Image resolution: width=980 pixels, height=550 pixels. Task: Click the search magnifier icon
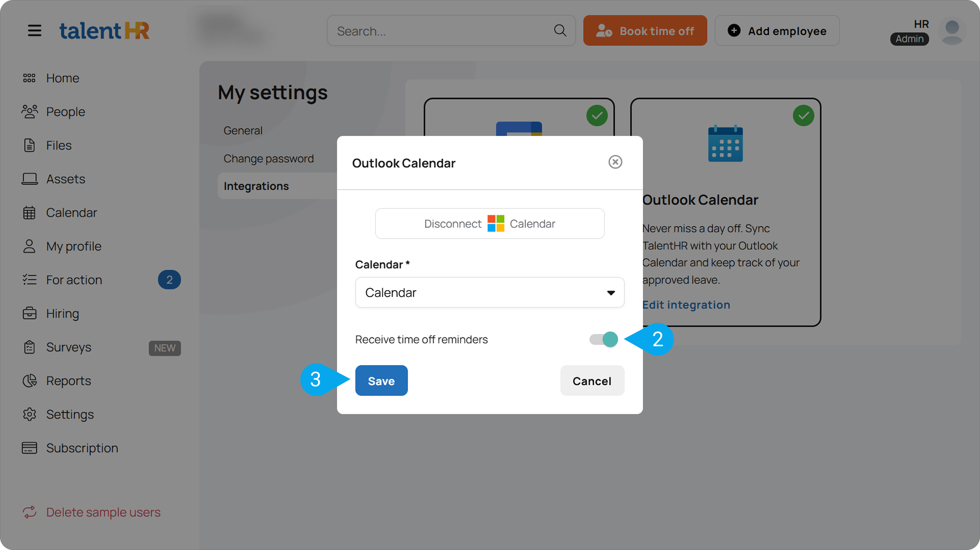tap(560, 31)
